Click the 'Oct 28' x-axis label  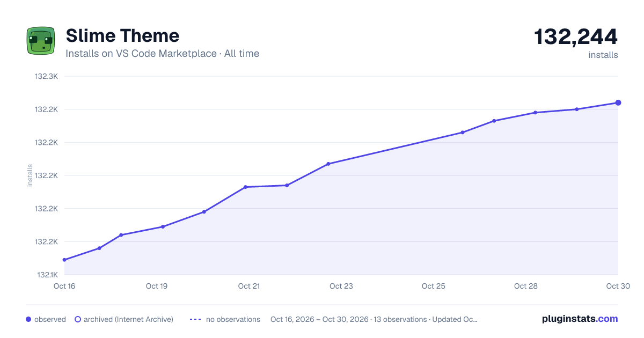point(526,286)
